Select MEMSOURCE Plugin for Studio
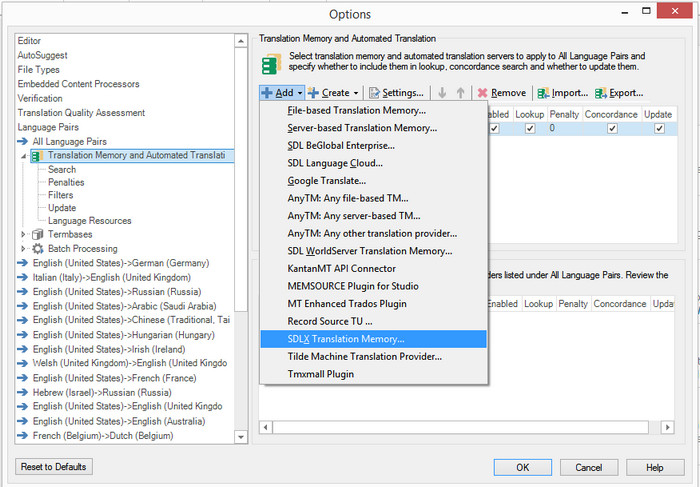 374,286
